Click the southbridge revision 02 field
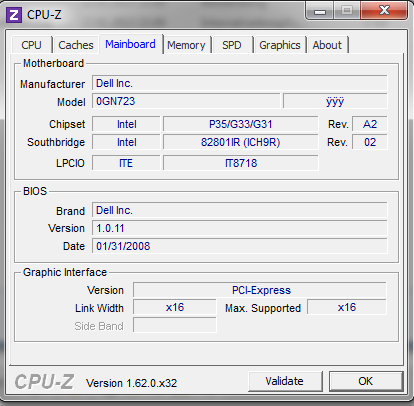The height and width of the screenshot is (406, 414). pos(370,142)
